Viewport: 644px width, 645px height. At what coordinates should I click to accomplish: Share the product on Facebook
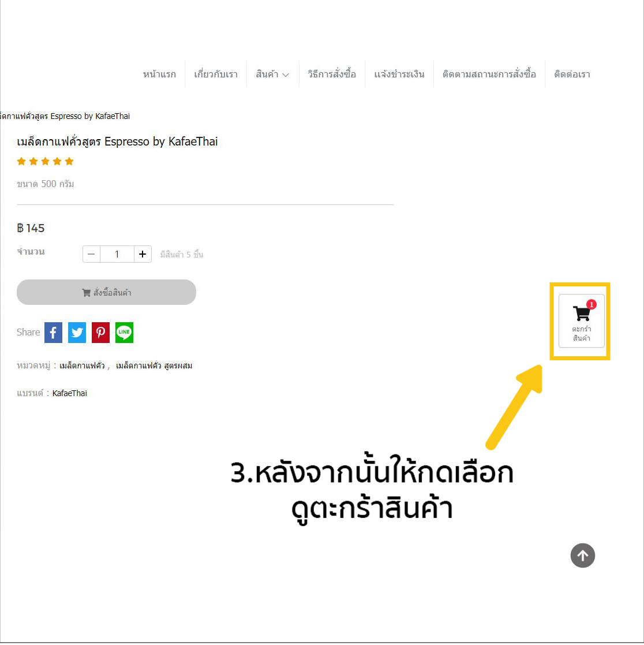53,333
